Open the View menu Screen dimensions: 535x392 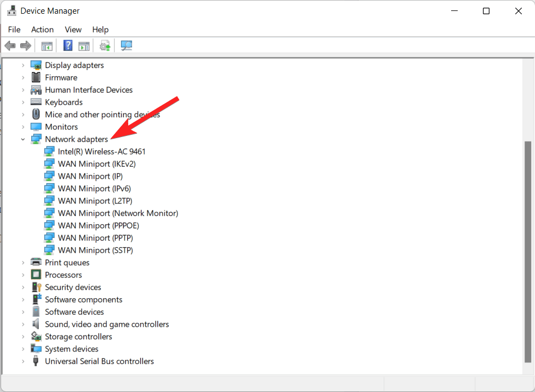coord(73,30)
